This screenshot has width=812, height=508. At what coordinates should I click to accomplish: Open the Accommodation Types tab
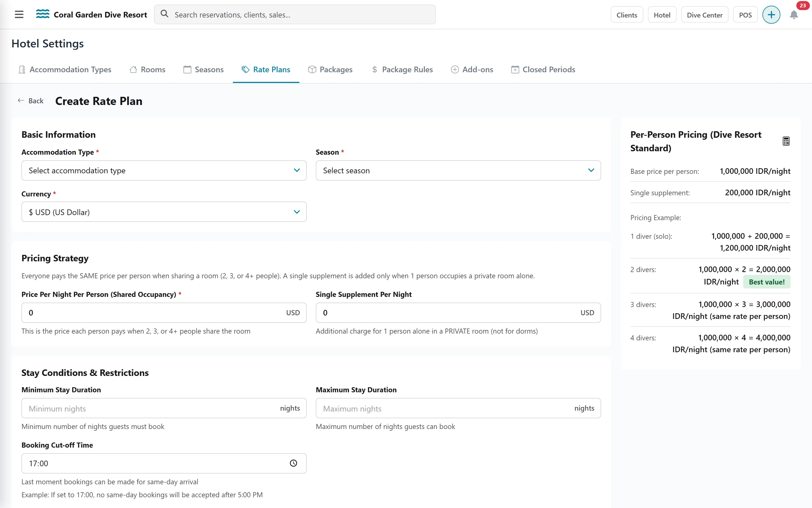click(65, 69)
